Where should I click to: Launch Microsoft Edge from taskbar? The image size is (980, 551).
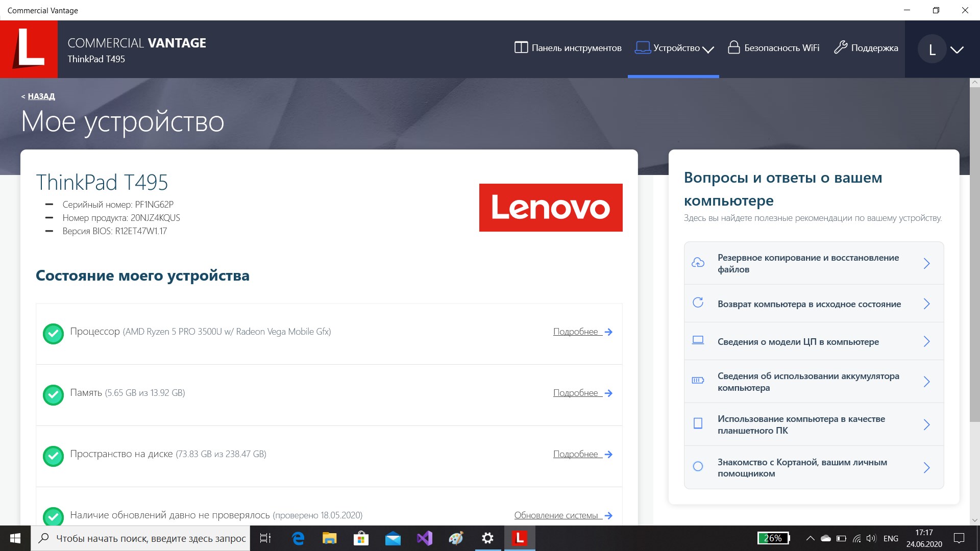[298, 538]
